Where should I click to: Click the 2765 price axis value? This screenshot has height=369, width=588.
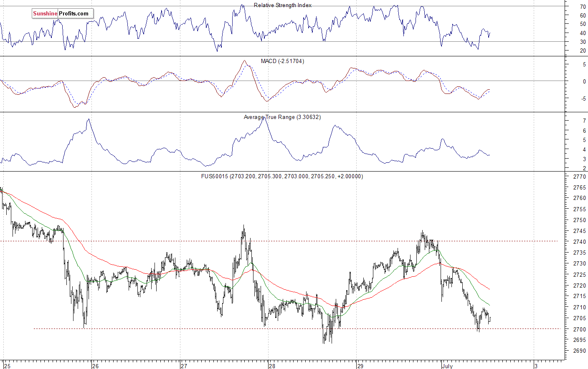579,188
